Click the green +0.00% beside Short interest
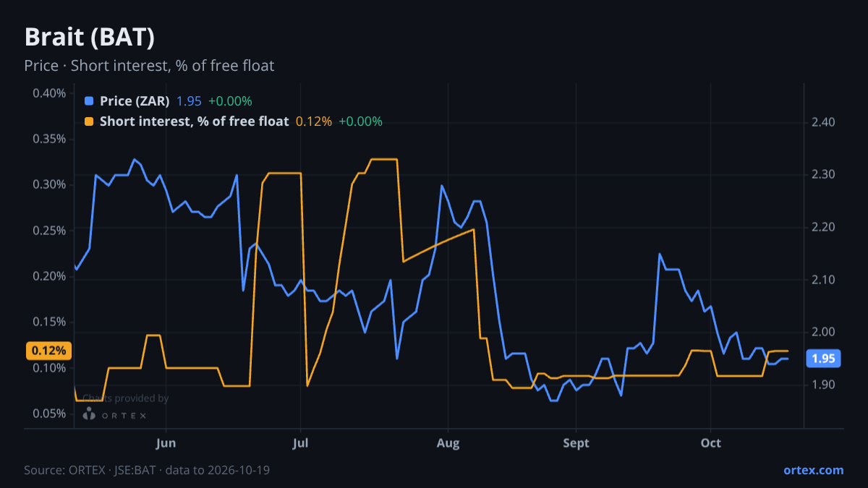This screenshot has height=488, width=868. (x=360, y=121)
